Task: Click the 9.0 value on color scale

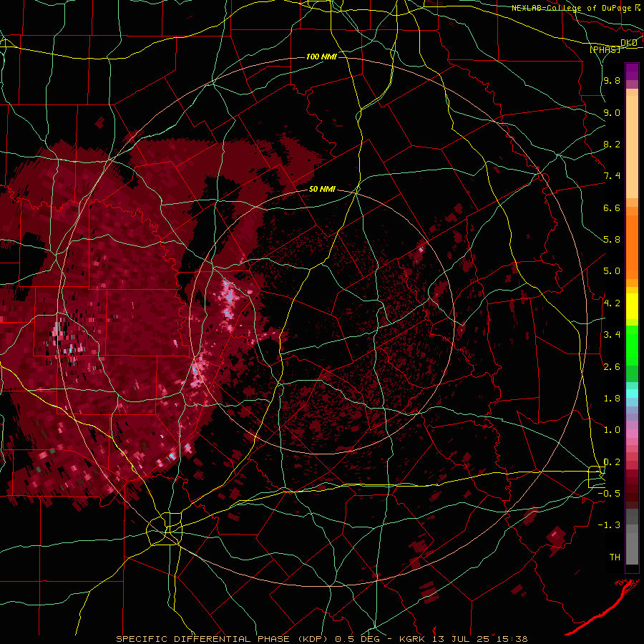Action: click(x=612, y=112)
